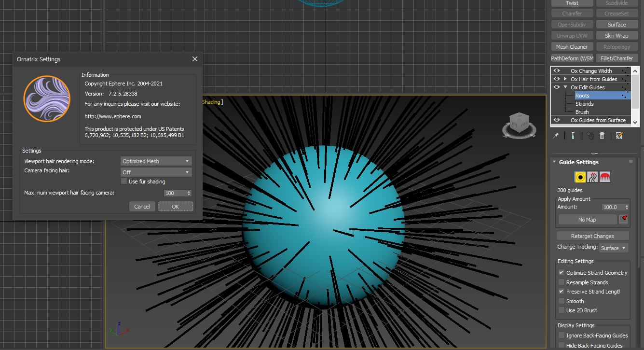Open Viewport hair rendering mode dropdown
The height and width of the screenshot is (350, 644).
click(x=156, y=161)
